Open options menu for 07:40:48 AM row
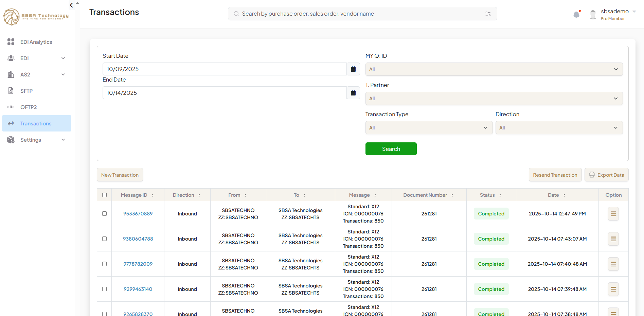Image resolution: width=644 pixels, height=316 pixels. click(x=613, y=264)
